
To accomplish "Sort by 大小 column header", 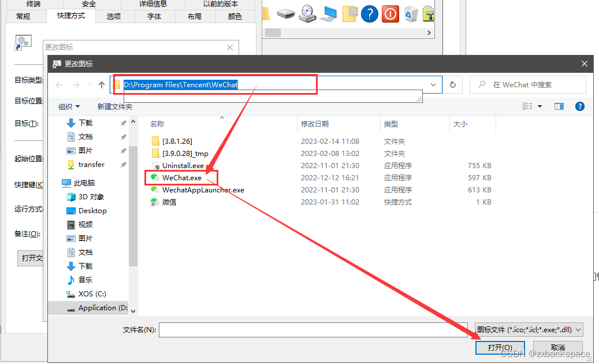I will [460, 124].
